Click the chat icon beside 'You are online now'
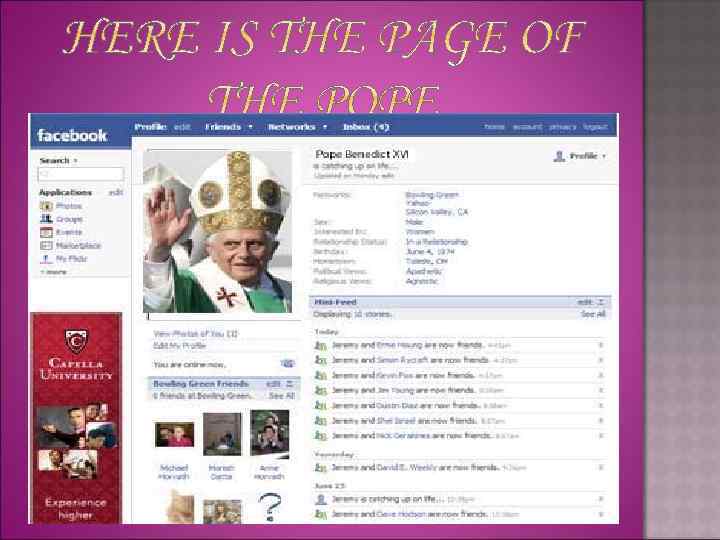This screenshot has width=720, height=540. coord(287,364)
